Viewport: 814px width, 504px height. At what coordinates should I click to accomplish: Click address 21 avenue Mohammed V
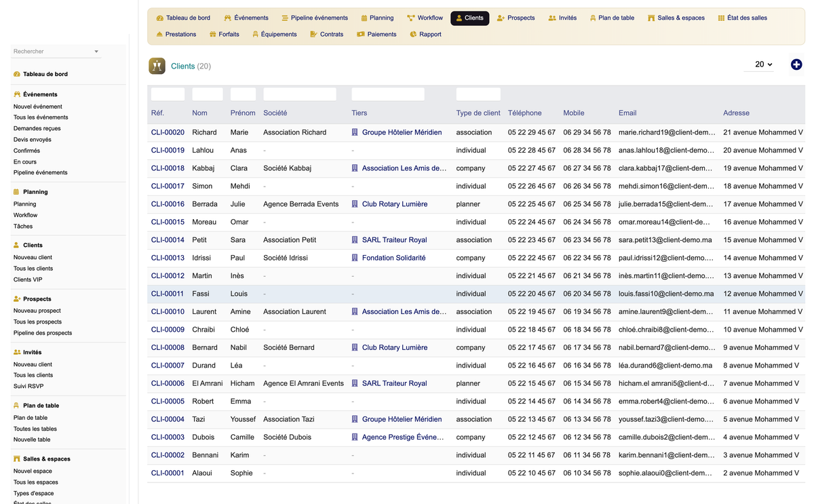click(x=763, y=132)
